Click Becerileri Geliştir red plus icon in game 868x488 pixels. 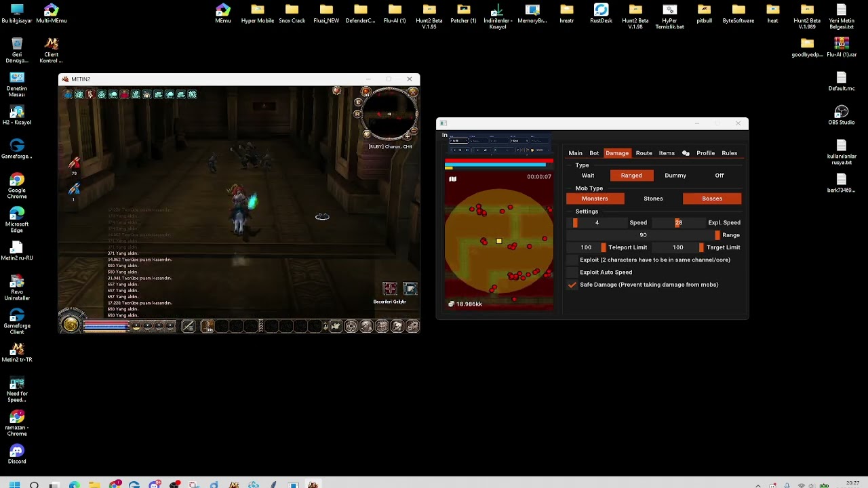[x=389, y=289]
